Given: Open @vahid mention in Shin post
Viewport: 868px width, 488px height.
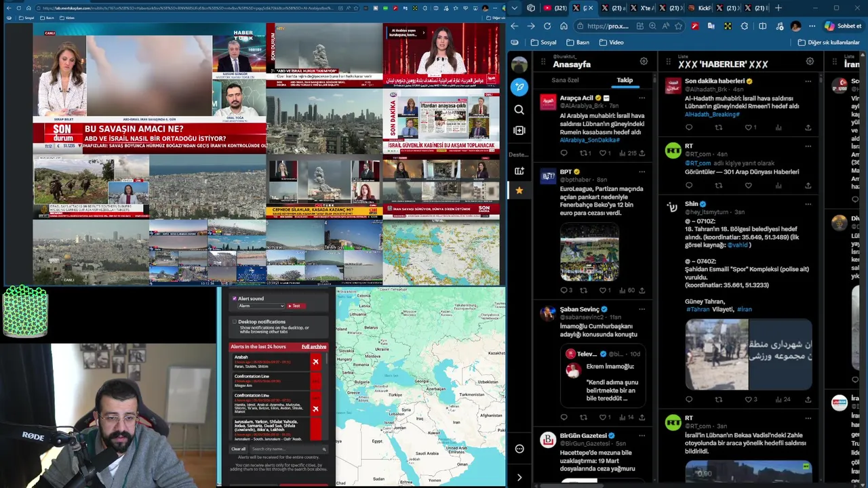Looking at the screenshot, I should (738, 245).
